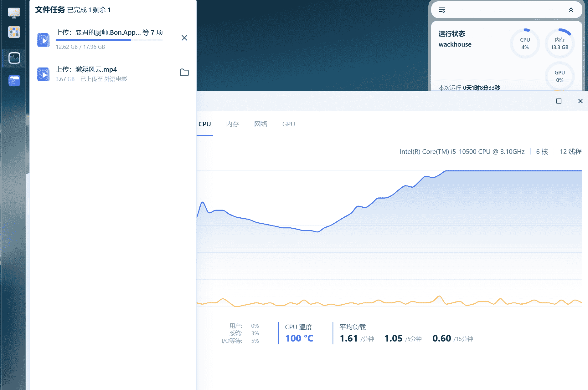Open the widget settings list icon
The width and height of the screenshot is (588, 390).
[x=442, y=10]
